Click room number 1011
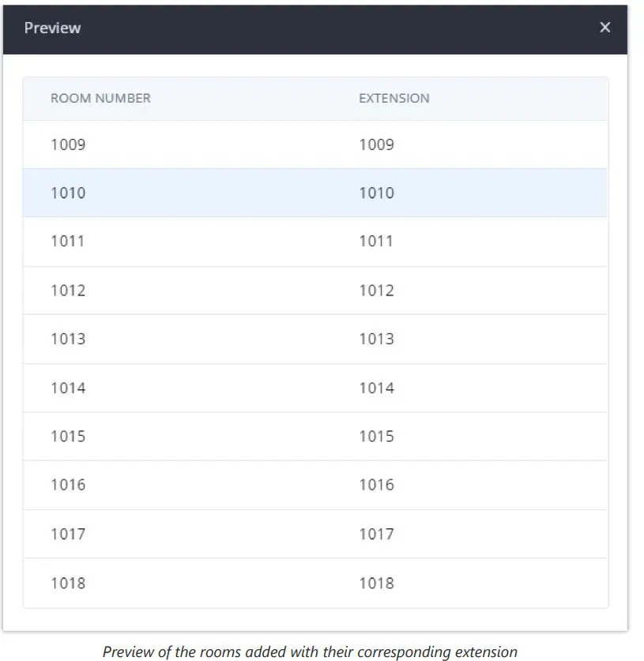The height and width of the screenshot is (661, 644). click(x=68, y=242)
